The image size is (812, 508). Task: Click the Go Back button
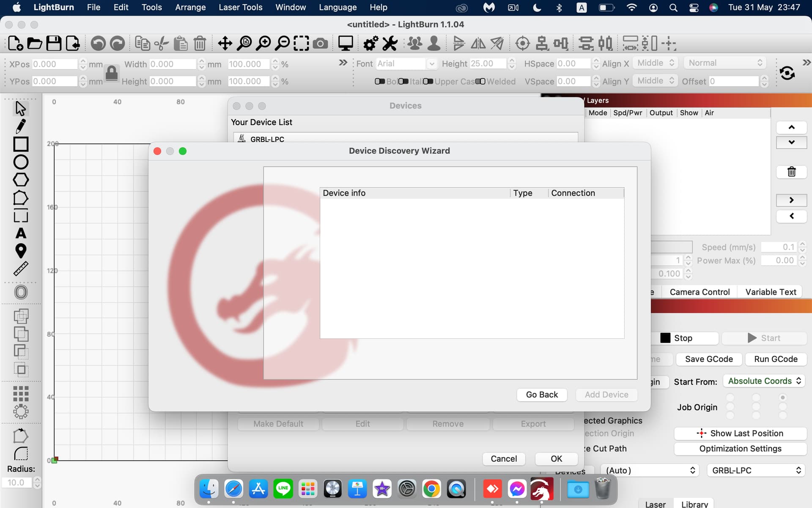click(541, 395)
